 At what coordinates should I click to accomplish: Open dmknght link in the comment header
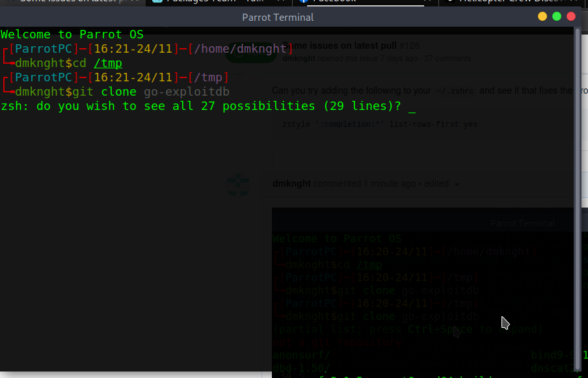click(x=291, y=183)
